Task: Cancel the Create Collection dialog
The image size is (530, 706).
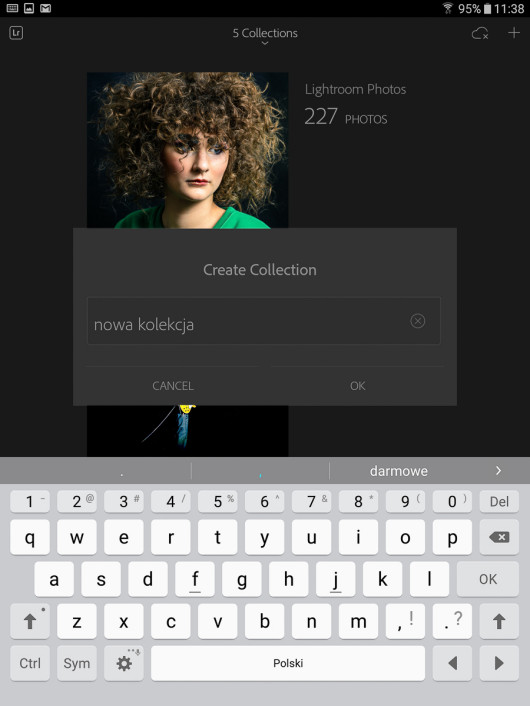Action: click(173, 386)
